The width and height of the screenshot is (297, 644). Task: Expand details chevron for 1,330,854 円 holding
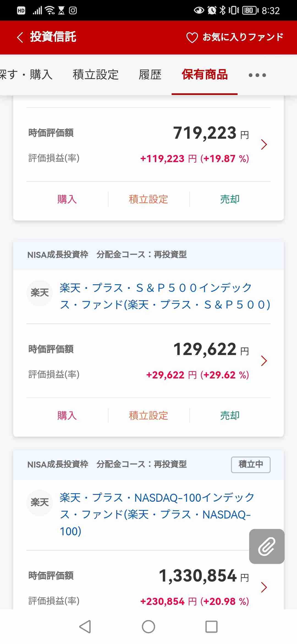point(264,587)
